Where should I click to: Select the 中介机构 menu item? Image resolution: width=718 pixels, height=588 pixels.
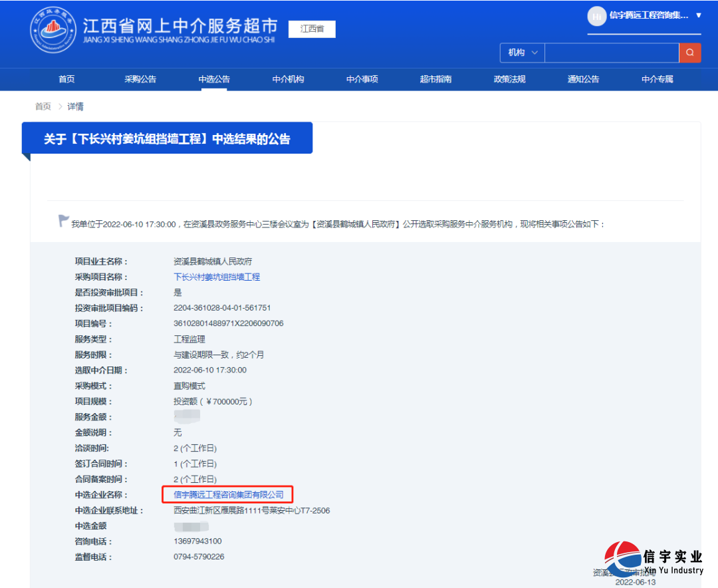pos(288,79)
